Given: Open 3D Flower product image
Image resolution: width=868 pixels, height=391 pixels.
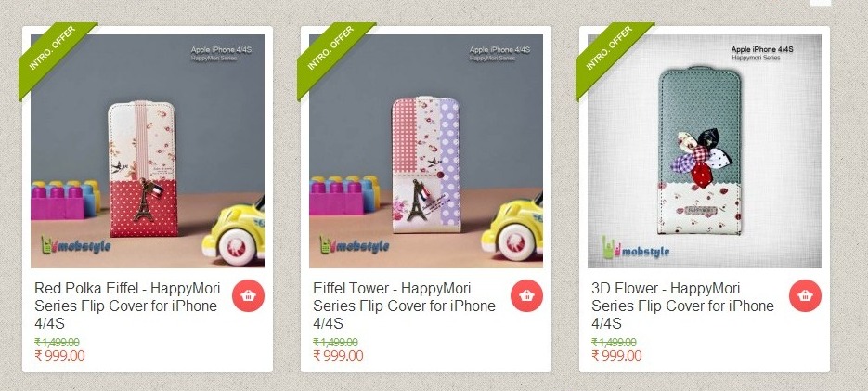Looking at the screenshot, I should coord(704,151).
